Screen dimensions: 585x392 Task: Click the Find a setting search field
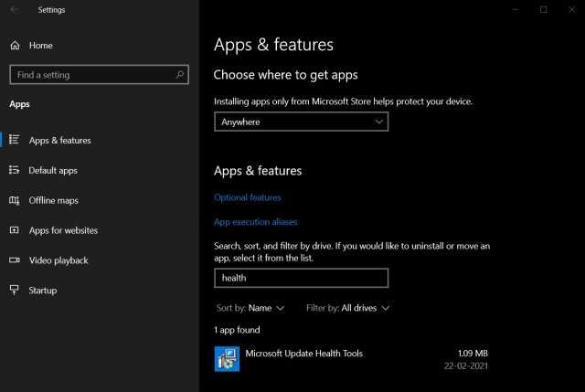point(100,75)
